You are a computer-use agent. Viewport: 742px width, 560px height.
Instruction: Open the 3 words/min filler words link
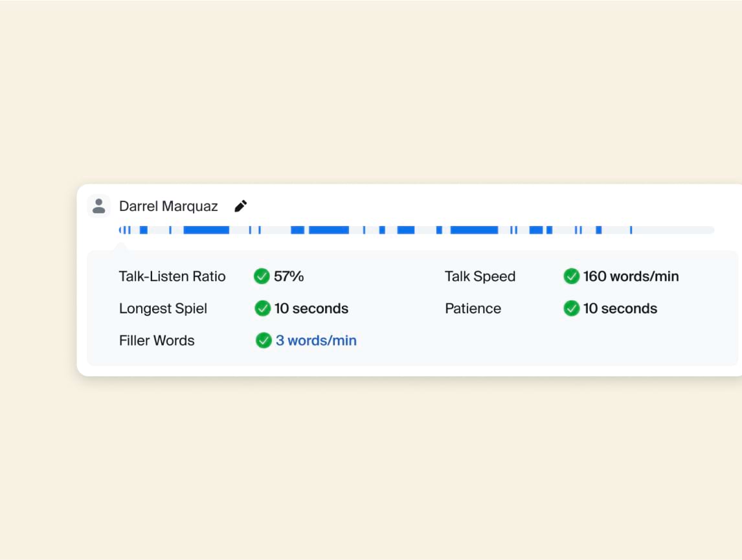pos(316,341)
